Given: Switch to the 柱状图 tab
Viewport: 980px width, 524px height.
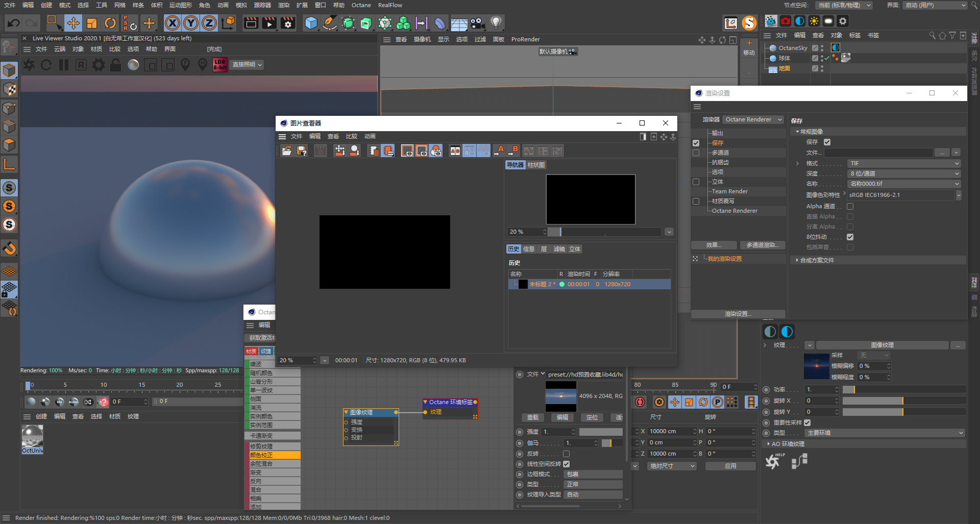Looking at the screenshot, I should (x=536, y=165).
